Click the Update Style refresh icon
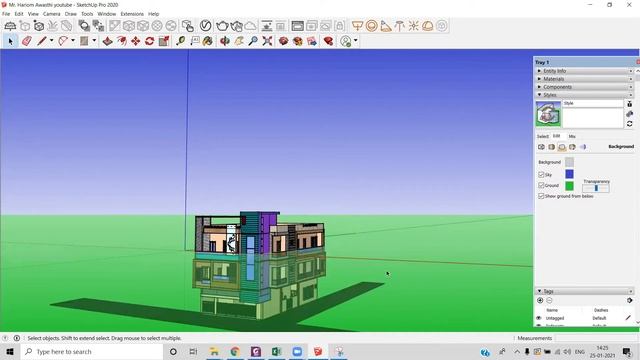Screen dimensions: 640x360 (630, 124)
